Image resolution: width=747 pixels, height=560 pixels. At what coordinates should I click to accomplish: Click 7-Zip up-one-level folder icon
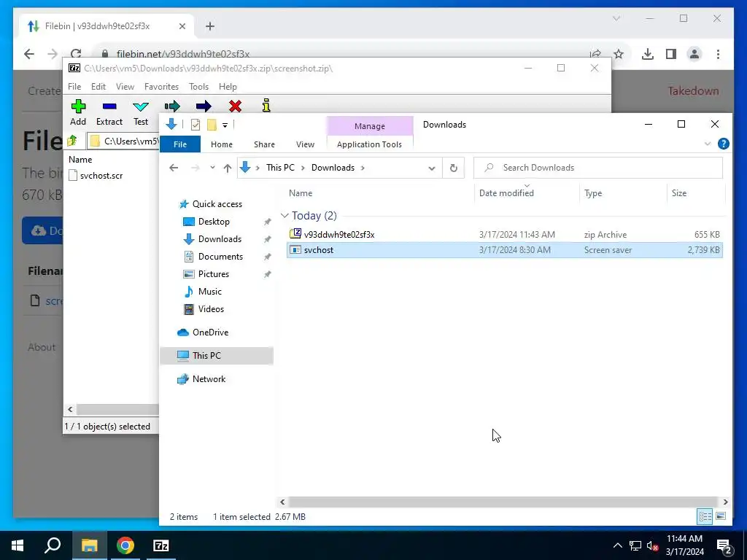point(72,141)
